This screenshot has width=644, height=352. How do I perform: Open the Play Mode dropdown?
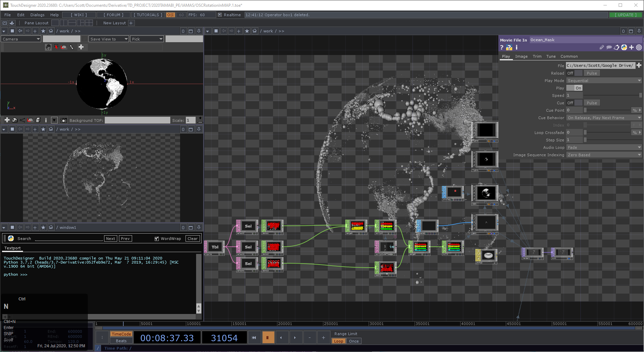click(604, 81)
